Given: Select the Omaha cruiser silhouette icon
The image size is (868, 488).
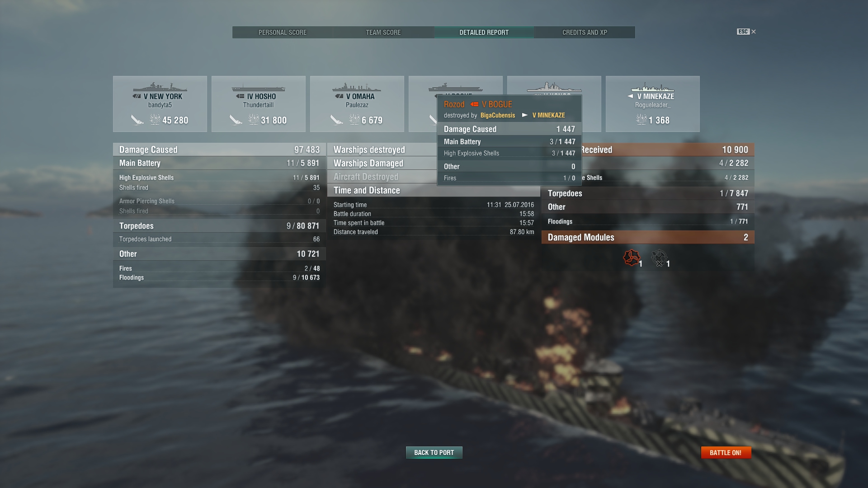Looking at the screenshot, I should [357, 87].
